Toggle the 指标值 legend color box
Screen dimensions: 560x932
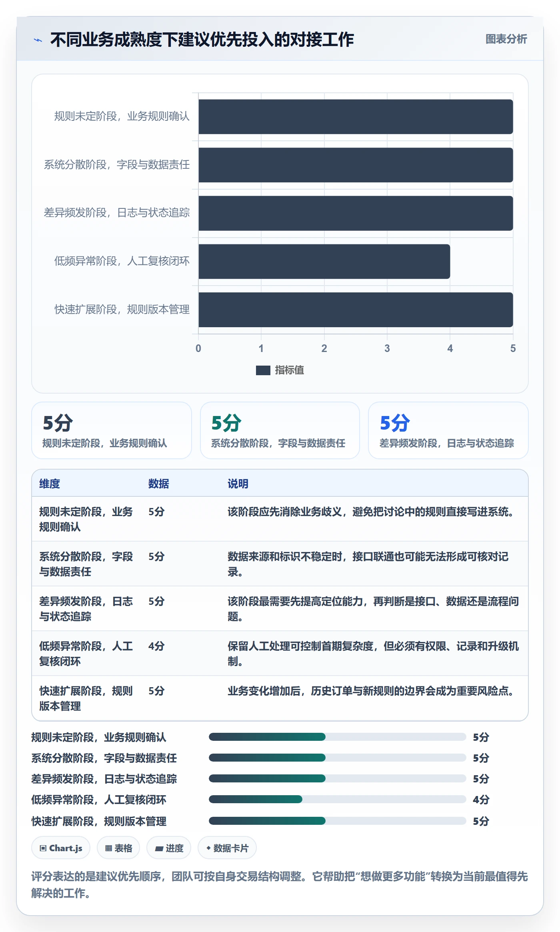263,370
